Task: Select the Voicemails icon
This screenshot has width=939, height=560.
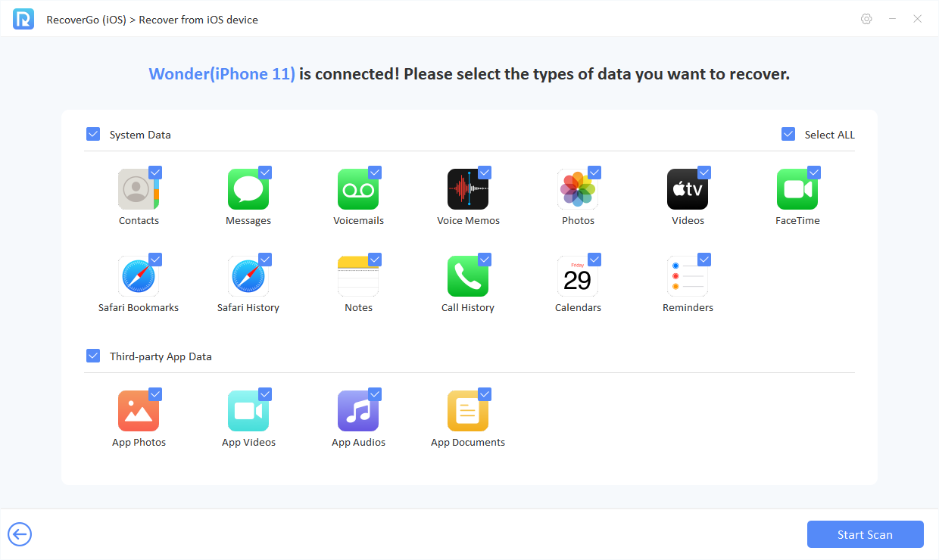Action: pyautogui.click(x=358, y=189)
